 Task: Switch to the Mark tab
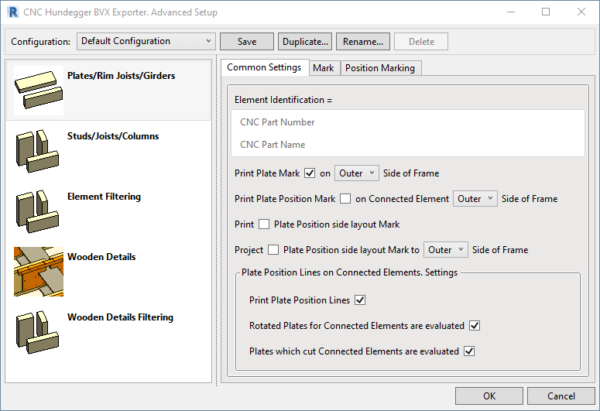323,68
